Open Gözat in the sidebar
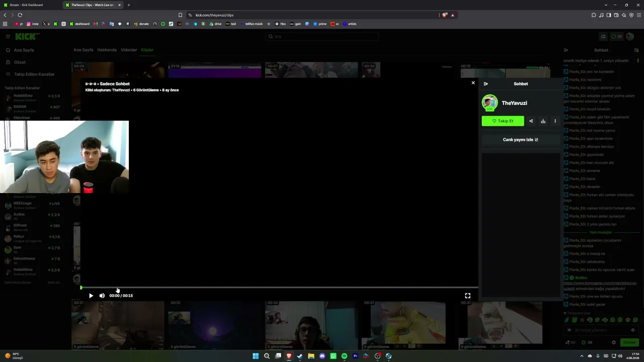 click(20, 62)
